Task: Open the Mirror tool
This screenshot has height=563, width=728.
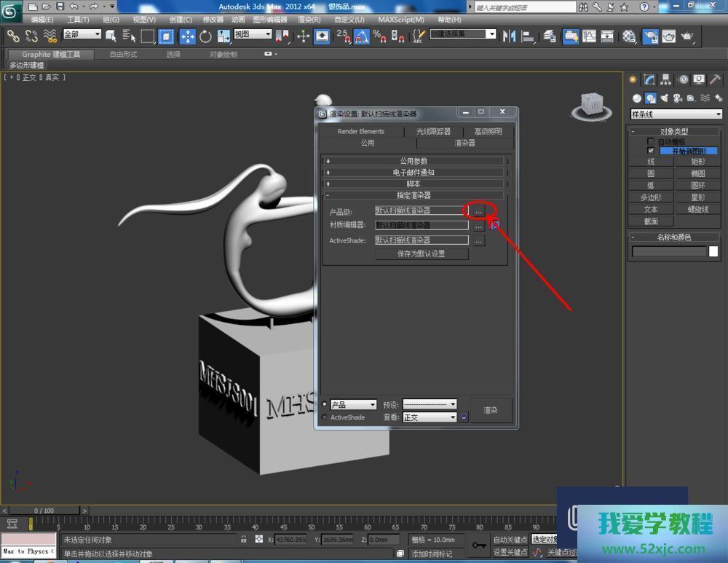Action: (509, 36)
